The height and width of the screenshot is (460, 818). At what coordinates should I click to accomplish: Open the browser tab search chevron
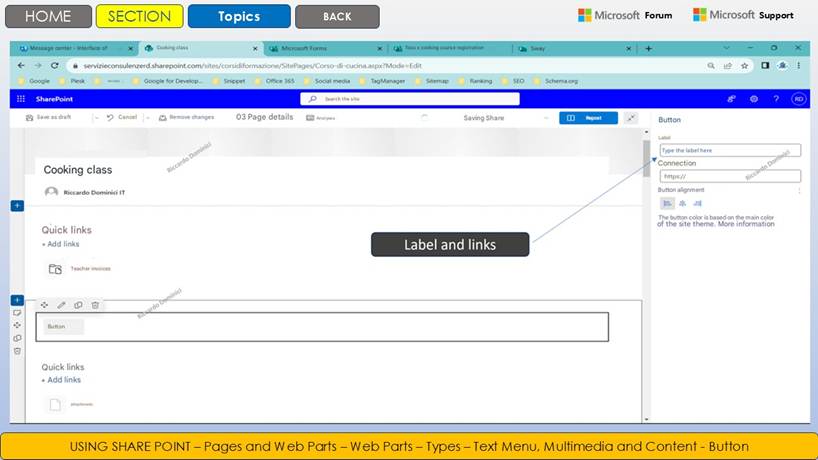click(727, 48)
